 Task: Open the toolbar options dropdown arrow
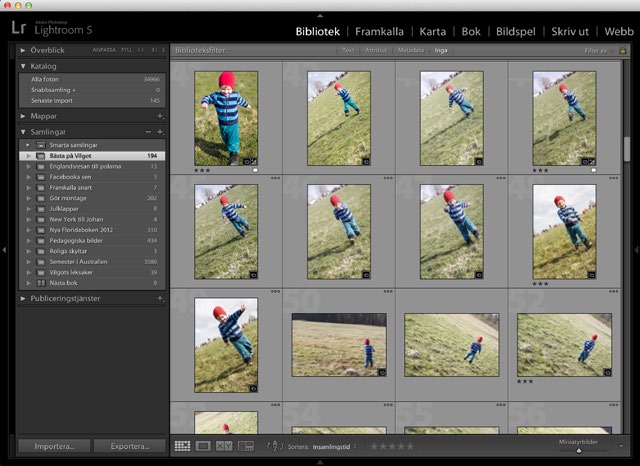click(621, 446)
